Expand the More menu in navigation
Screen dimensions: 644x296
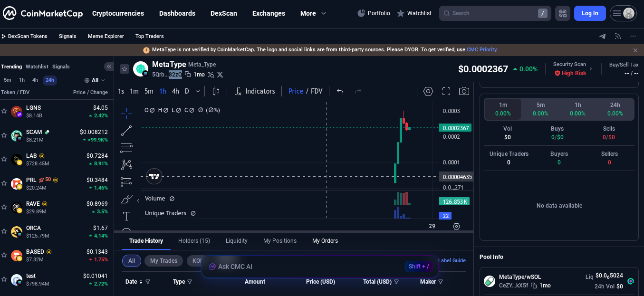(313, 13)
